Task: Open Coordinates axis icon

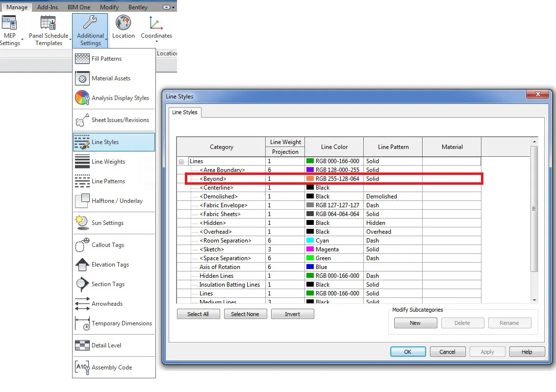Action: (x=155, y=23)
